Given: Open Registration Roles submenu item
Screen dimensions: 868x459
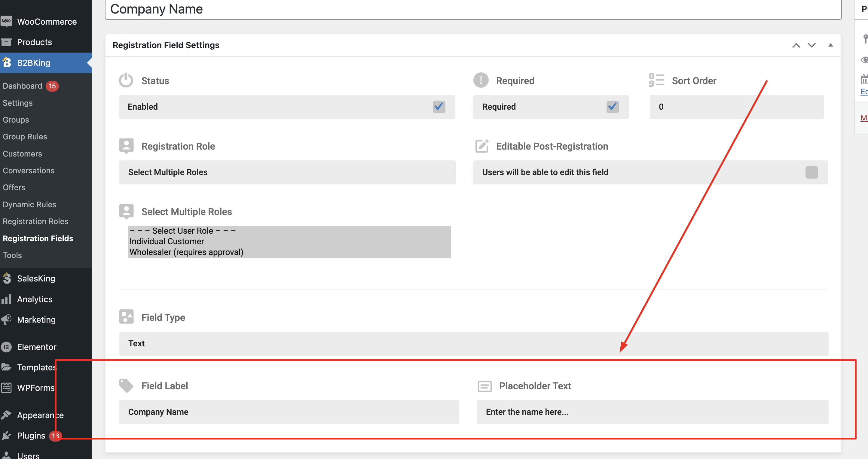Looking at the screenshot, I should click(x=35, y=221).
